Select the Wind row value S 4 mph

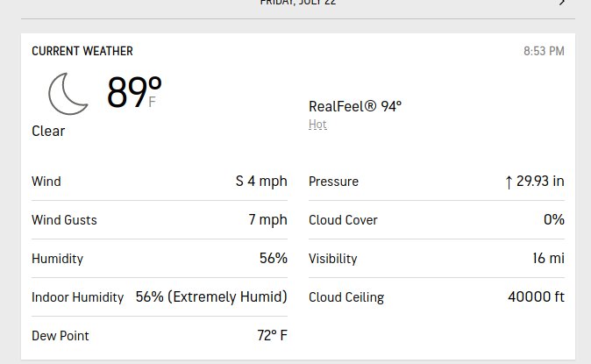pos(261,182)
